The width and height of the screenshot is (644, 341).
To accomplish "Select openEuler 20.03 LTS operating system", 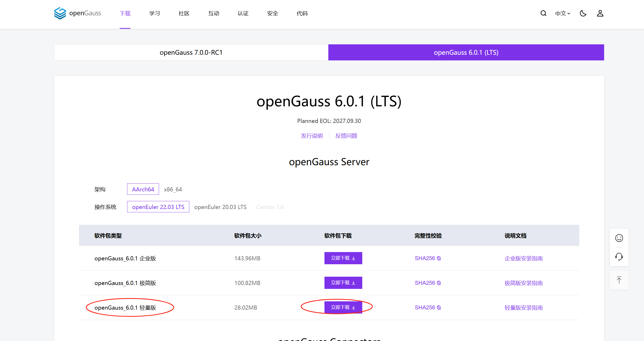I will 220,207.
